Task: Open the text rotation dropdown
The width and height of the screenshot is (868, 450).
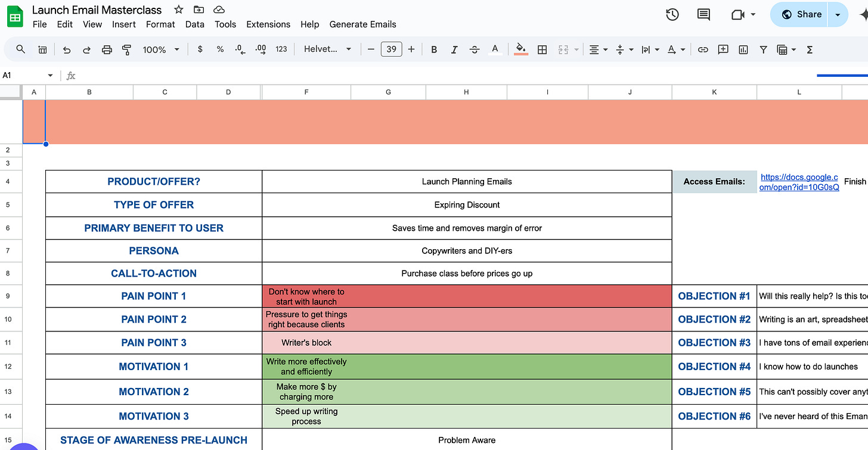Action: coord(675,49)
